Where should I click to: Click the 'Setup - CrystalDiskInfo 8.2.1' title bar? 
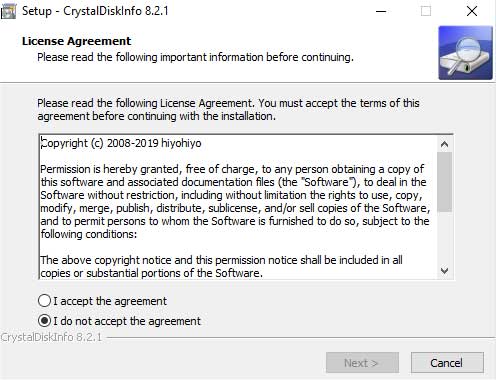click(95, 11)
